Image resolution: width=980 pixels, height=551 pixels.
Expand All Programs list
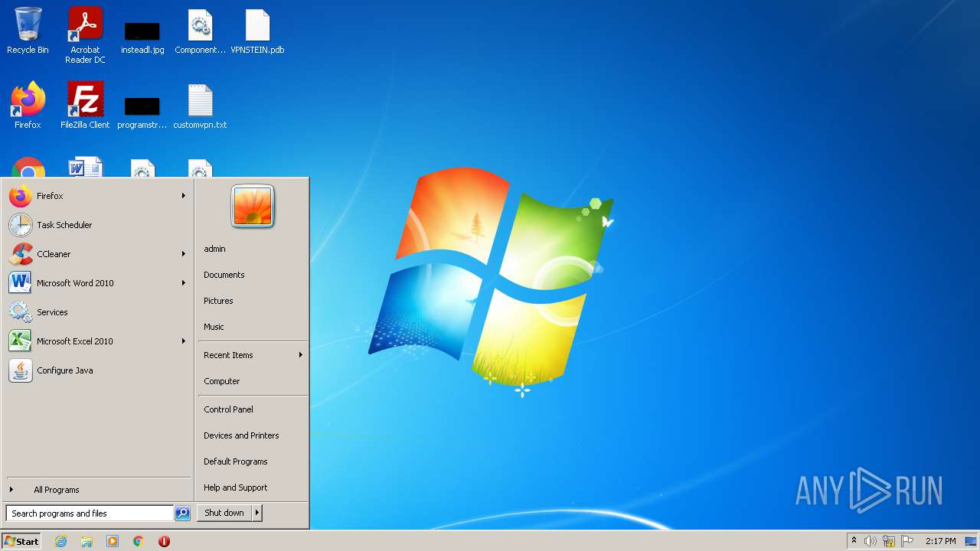point(98,490)
